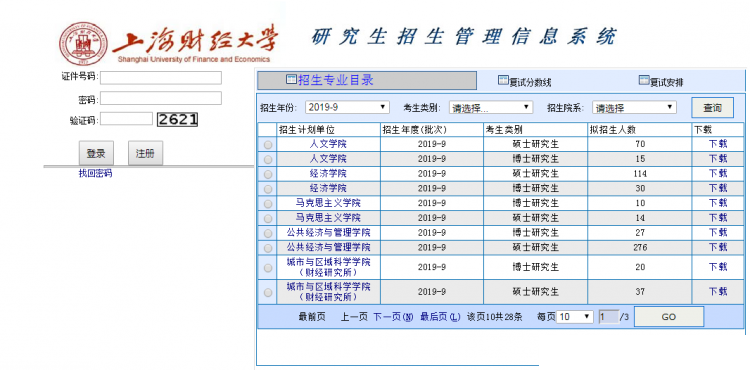750x370 pixels.
Task: Click the 该页10共28条 record count text
Action: [x=495, y=316]
